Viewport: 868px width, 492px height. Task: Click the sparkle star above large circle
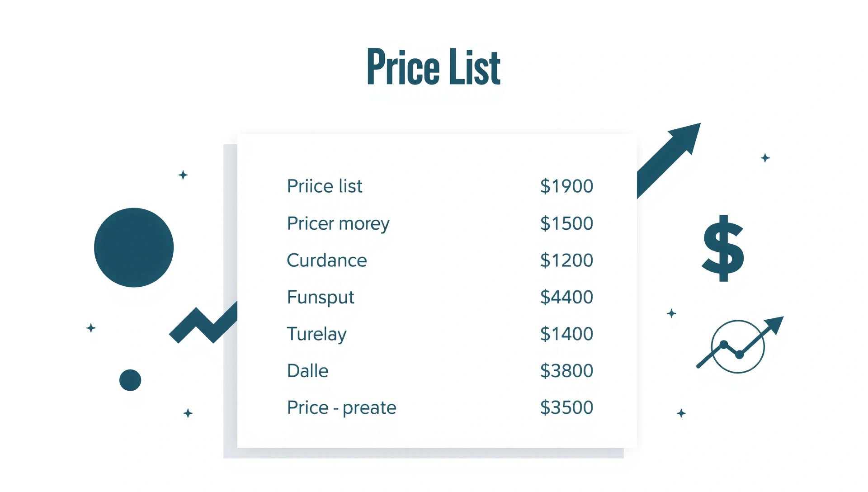tap(183, 175)
